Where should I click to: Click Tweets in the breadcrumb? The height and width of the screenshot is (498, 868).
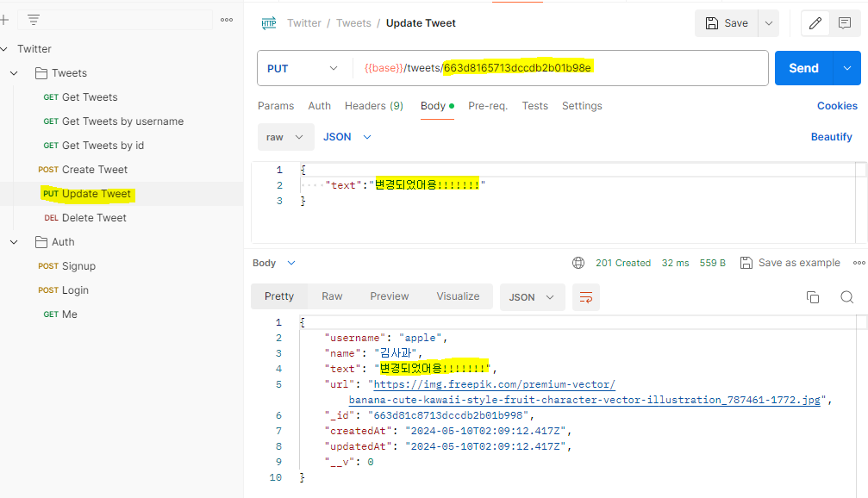[353, 23]
